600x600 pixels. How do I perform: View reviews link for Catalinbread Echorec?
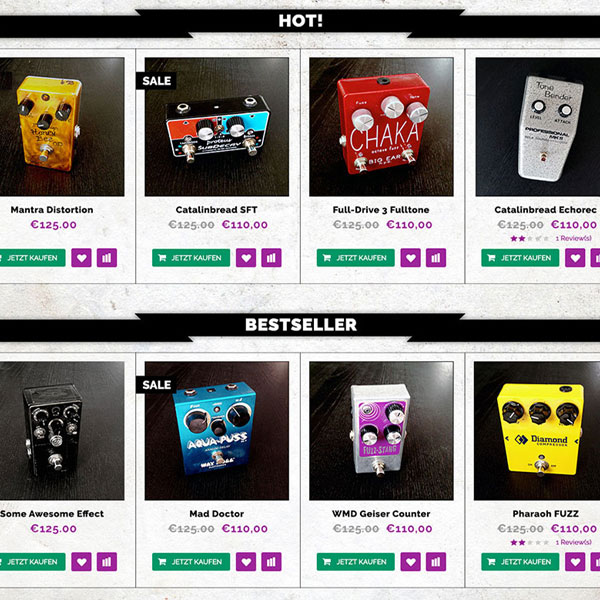(x=573, y=238)
